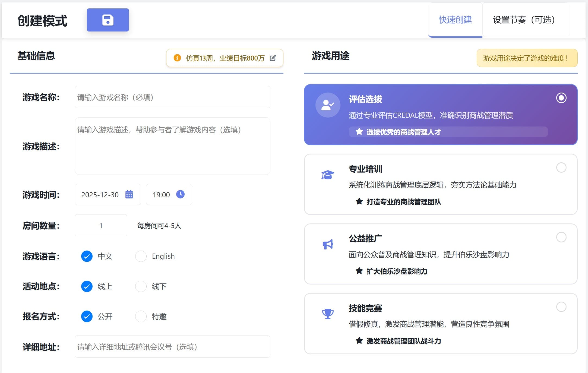Select English as the game language
Screen dimensions: 588x373
pyautogui.click(x=141, y=256)
